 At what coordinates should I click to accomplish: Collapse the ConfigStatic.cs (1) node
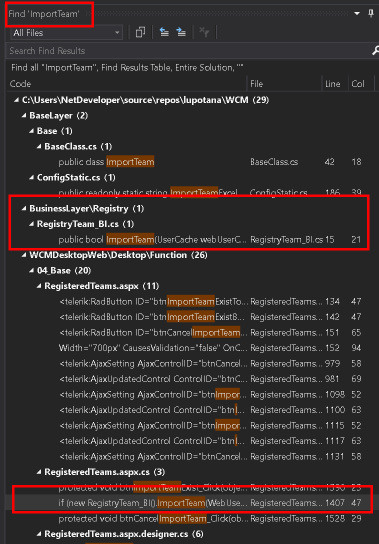coord(32,178)
